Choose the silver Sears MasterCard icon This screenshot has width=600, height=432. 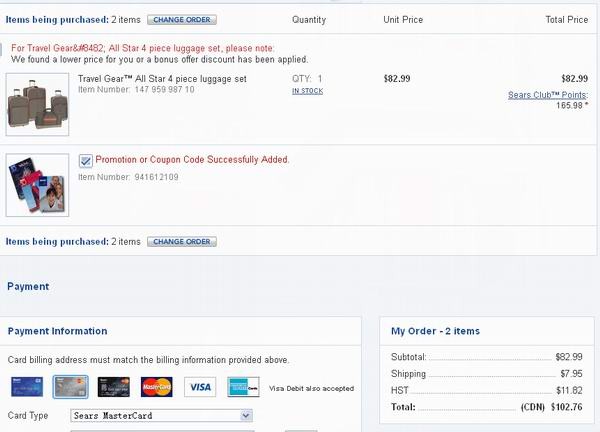[70, 387]
